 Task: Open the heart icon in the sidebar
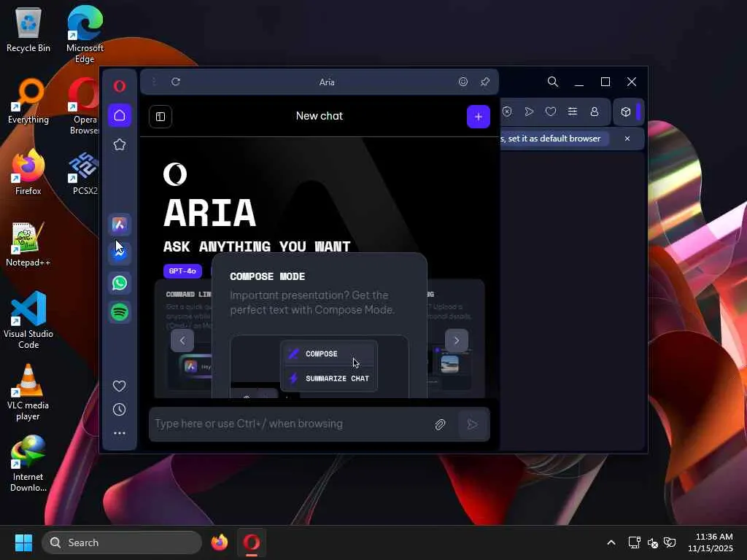click(x=119, y=386)
